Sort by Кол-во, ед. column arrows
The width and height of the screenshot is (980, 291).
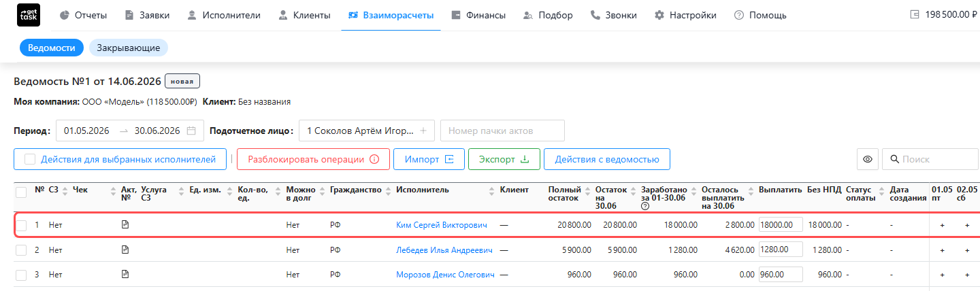[x=278, y=192]
